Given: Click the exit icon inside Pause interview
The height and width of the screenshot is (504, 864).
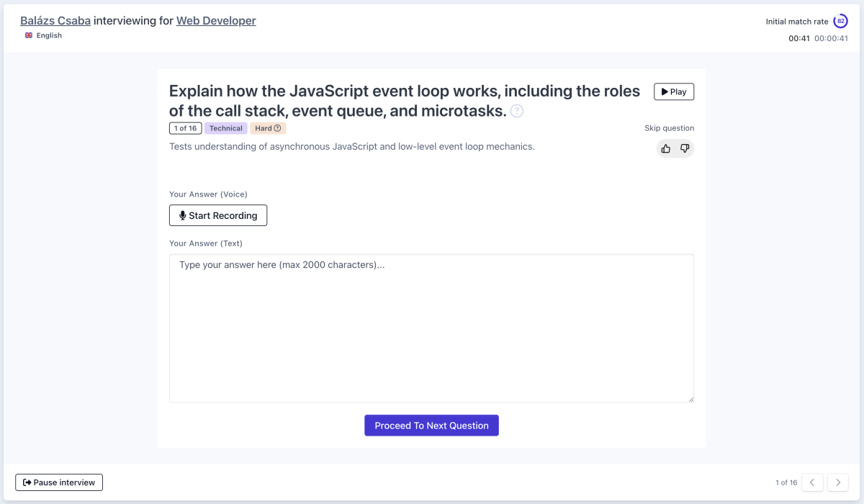Looking at the screenshot, I should (27, 482).
